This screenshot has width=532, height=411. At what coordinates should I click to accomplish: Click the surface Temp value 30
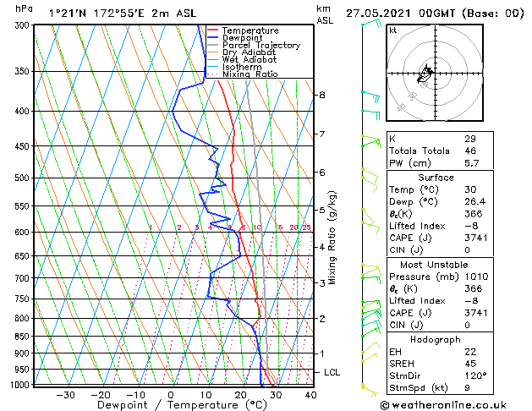coord(470,189)
